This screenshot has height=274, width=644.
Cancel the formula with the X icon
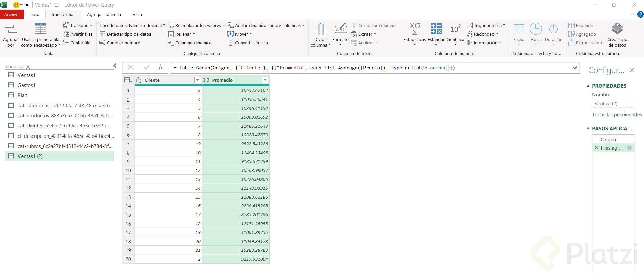[x=131, y=68]
